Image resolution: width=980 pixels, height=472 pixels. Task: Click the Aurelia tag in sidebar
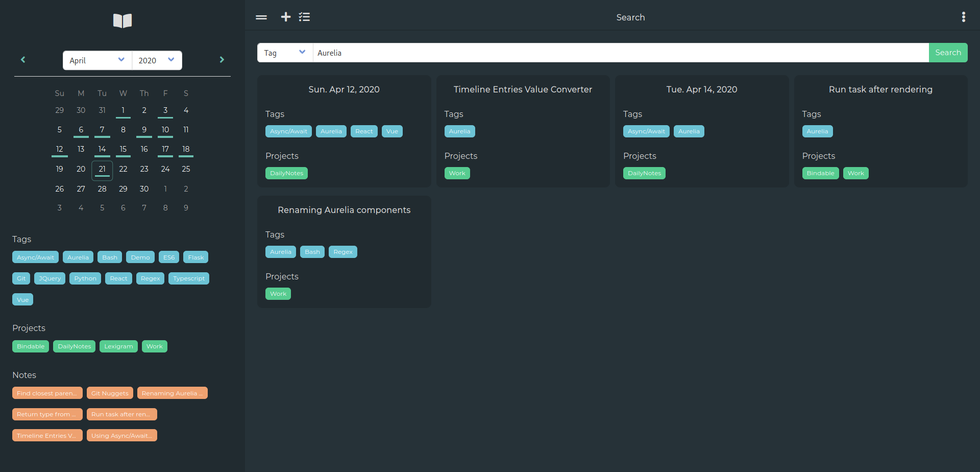pyautogui.click(x=78, y=257)
